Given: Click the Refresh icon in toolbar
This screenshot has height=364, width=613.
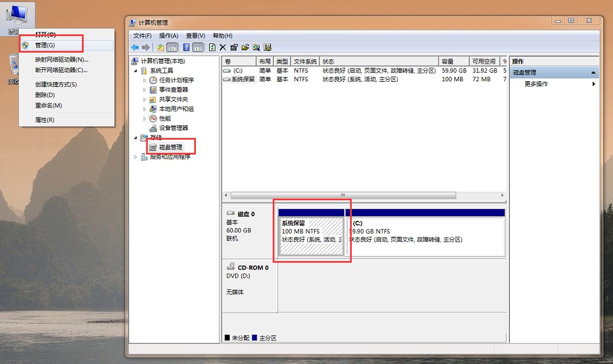Looking at the screenshot, I should click(212, 48).
